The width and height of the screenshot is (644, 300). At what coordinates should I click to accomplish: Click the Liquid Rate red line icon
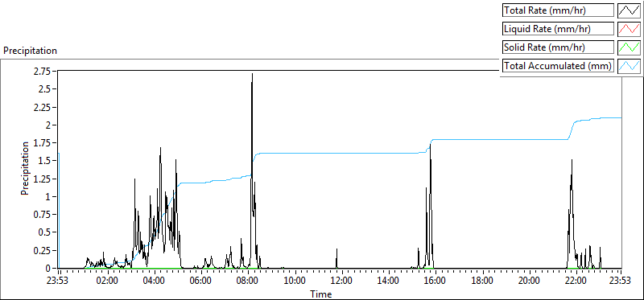pyautogui.click(x=629, y=29)
